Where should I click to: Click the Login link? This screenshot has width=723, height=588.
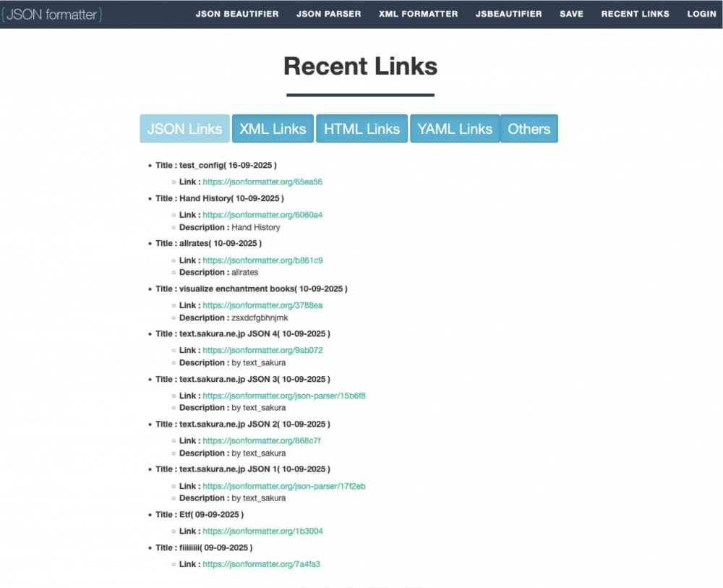click(x=701, y=14)
